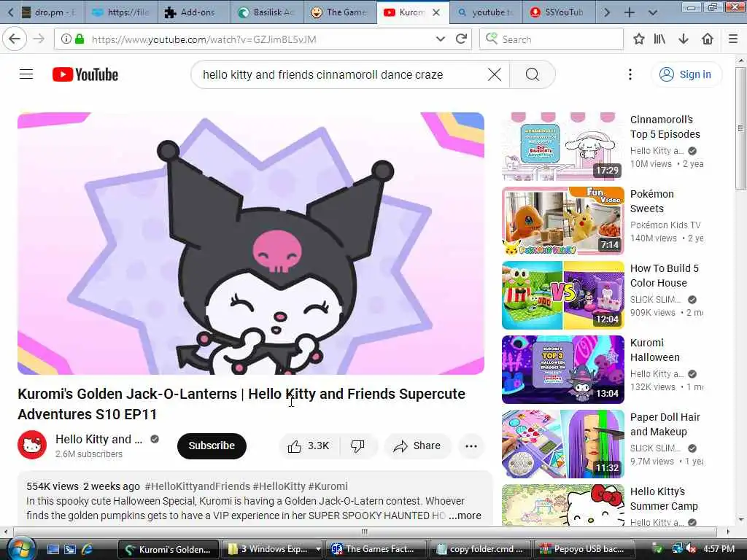The height and width of the screenshot is (560, 747).
Task: Dislike the video with thumbs down
Action: [x=357, y=446]
